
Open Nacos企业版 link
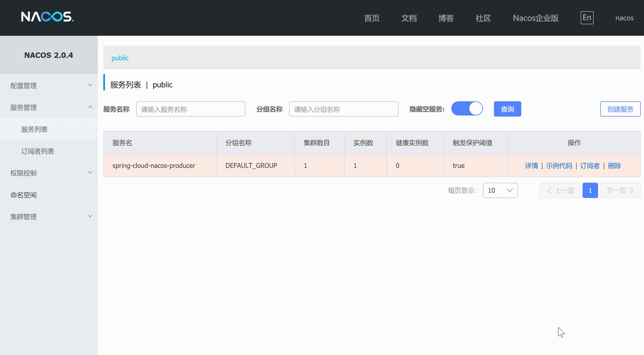pos(536,18)
